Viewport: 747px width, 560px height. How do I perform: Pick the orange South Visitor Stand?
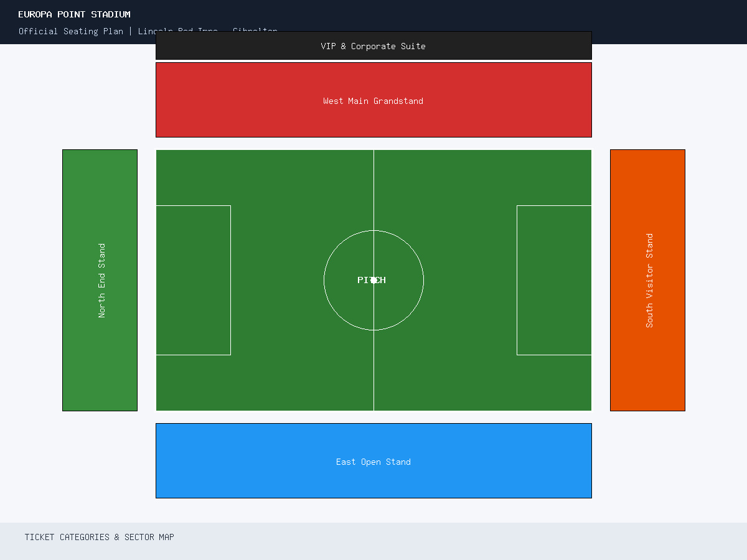pyautogui.click(x=647, y=280)
